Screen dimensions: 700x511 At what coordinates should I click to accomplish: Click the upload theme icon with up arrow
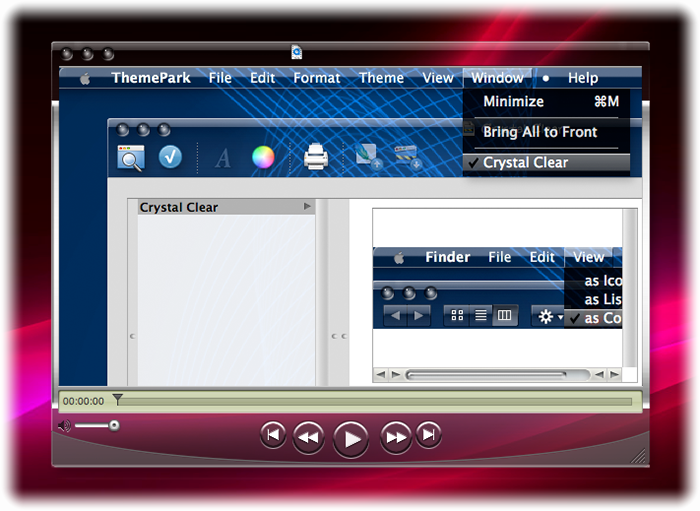click(x=369, y=156)
